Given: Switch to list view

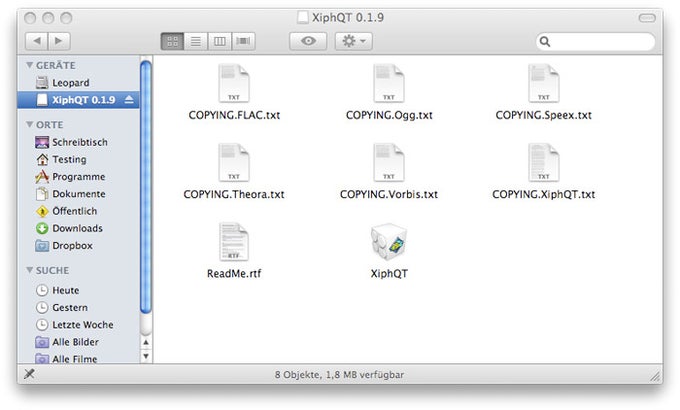Looking at the screenshot, I should point(196,41).
